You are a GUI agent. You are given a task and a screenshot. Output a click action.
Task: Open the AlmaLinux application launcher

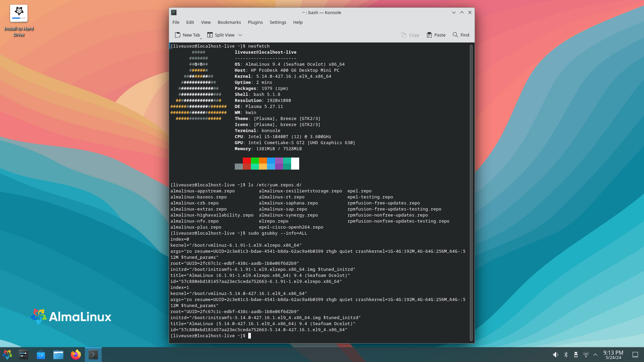7,355
